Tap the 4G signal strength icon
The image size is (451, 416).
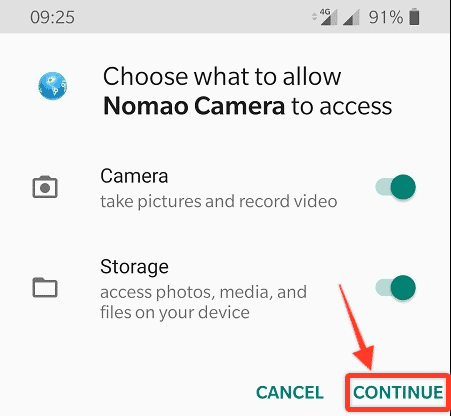tap(328, 17)
